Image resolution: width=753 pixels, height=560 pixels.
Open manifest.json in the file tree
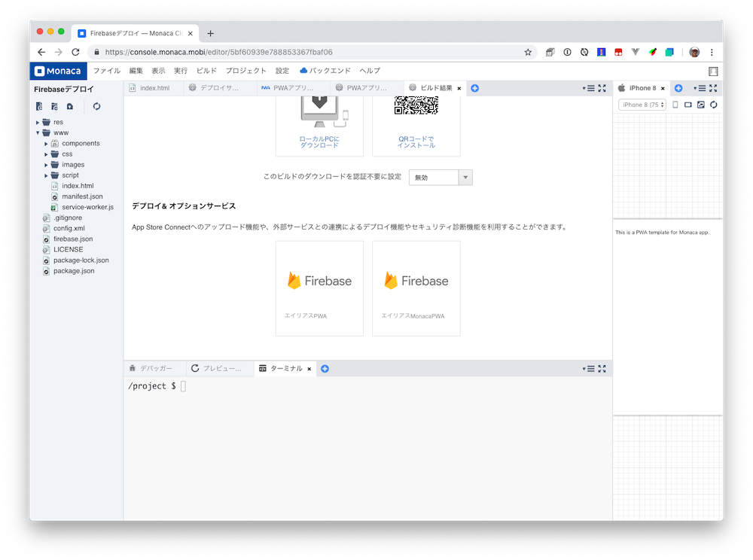click(x=81, y=196)
